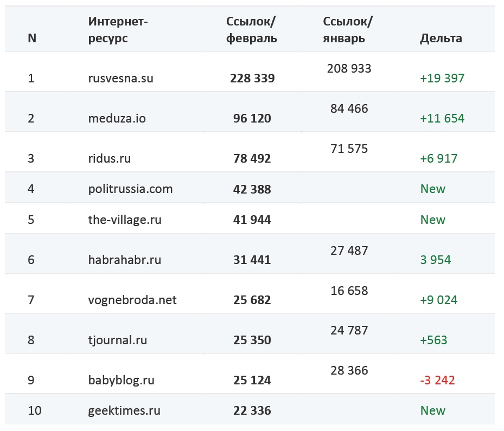Click the Ссылок/январь column header
504x431 pixels.
pos(348,30)
